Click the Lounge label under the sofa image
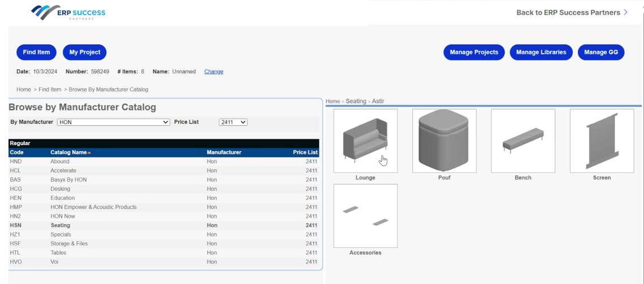 (365, 178)
